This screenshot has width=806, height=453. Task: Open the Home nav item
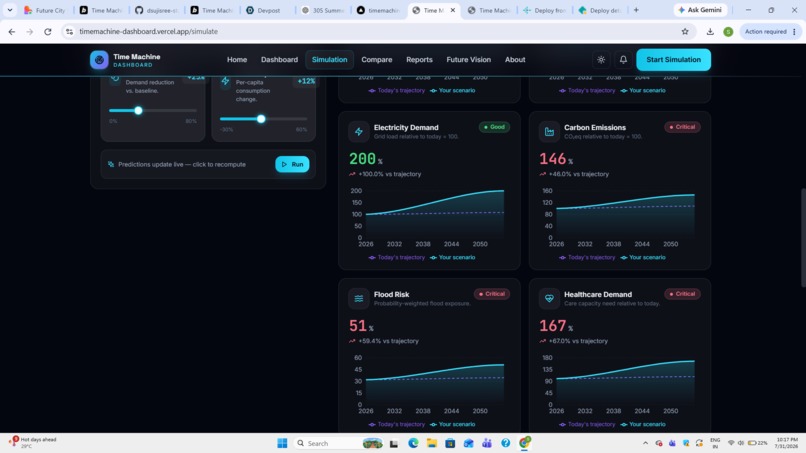coord(237,60)
